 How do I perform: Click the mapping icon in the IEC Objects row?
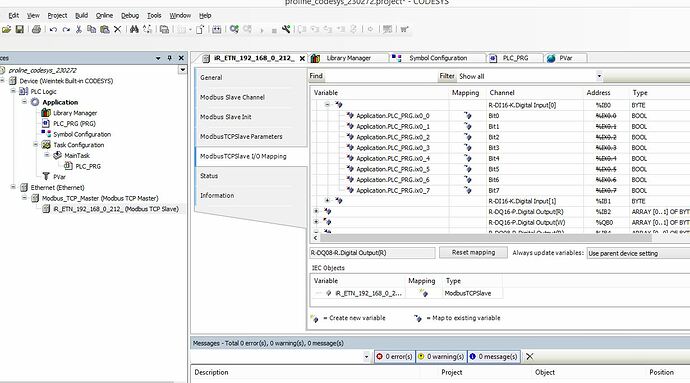(423, 293)
